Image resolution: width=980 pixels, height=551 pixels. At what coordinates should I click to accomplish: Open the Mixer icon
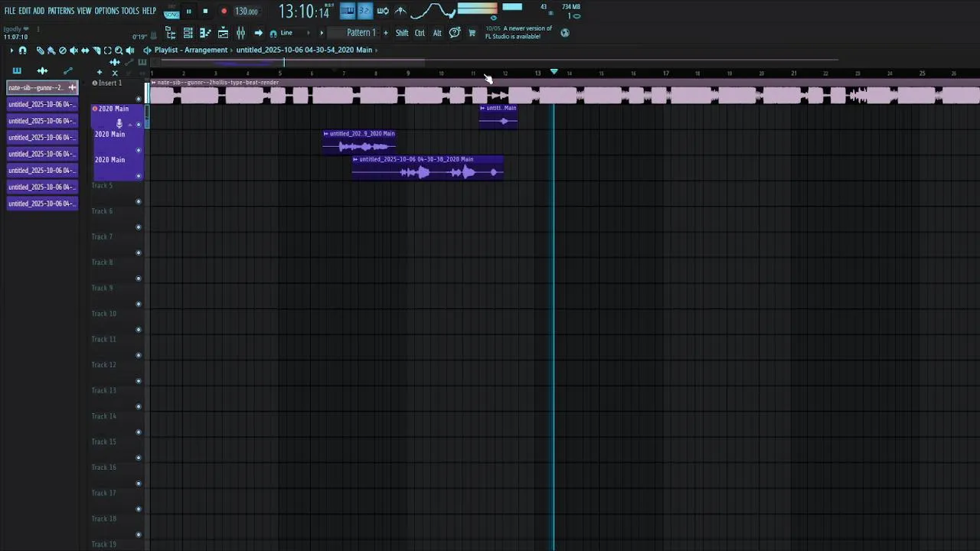click(240, 33)
